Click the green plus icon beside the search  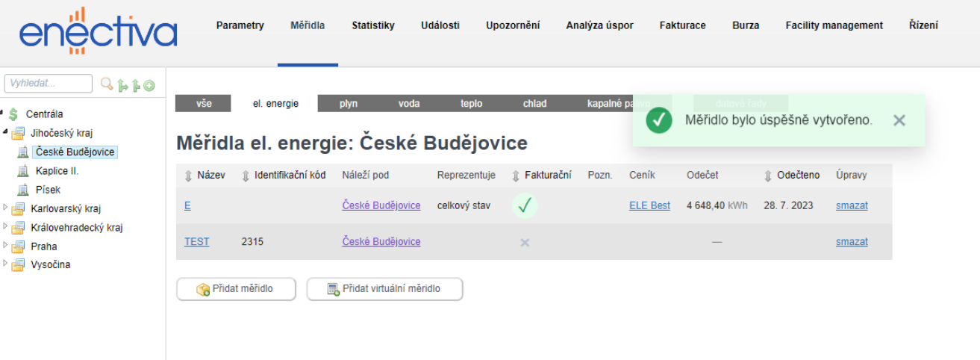[x=149, y=85]
